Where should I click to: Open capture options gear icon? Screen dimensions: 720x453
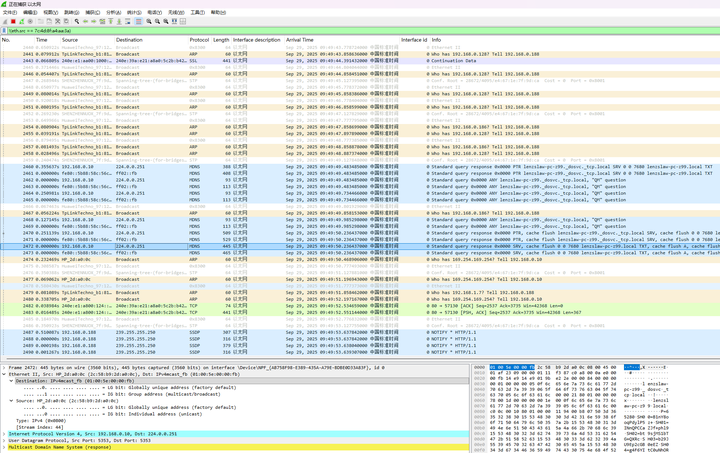31,21
